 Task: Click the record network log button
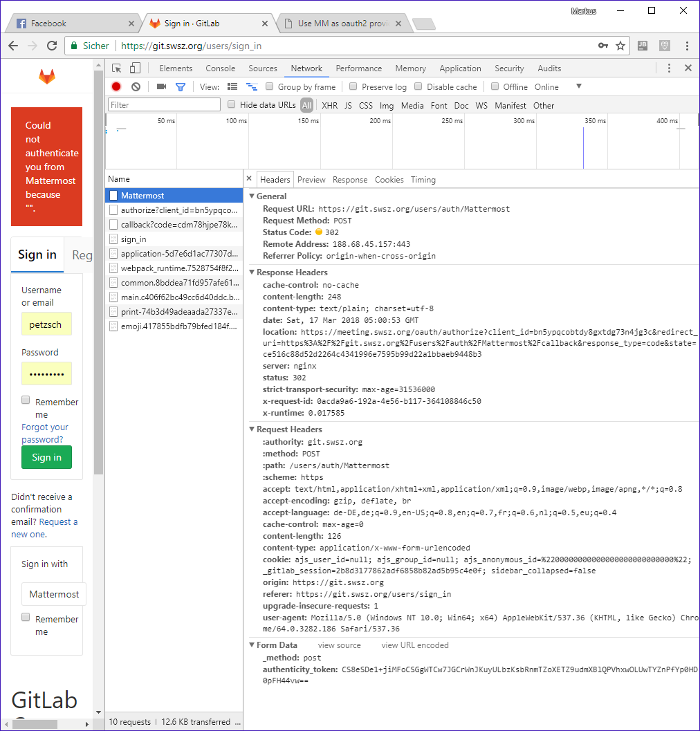pos(116,86)
